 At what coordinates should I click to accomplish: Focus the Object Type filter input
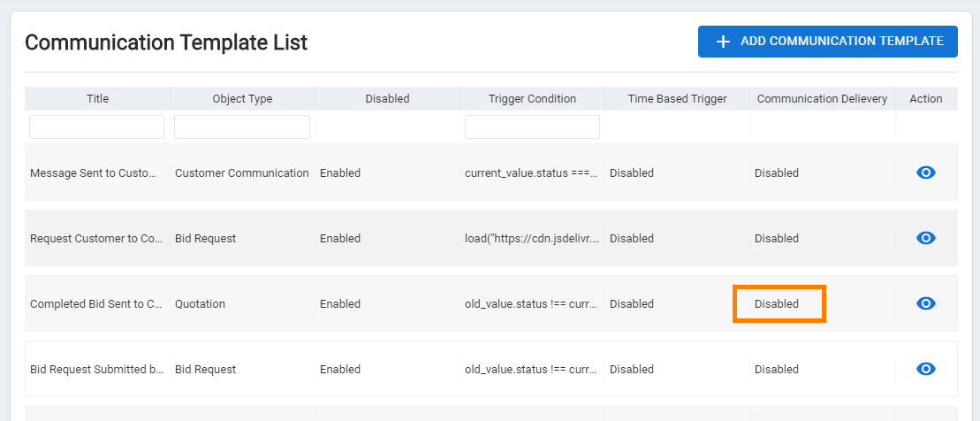pyautogui.click(x=242, y=127)
